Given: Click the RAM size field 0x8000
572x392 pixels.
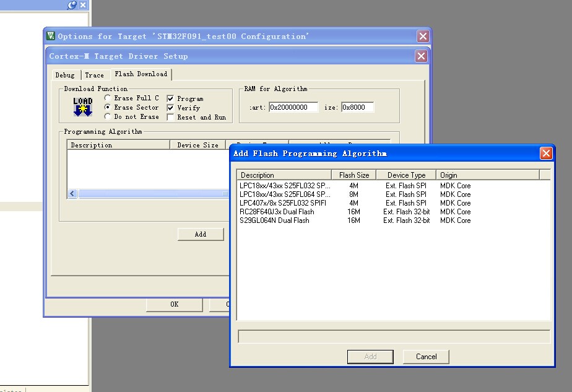Looking at the screenshot, I should tap(358, 107).
